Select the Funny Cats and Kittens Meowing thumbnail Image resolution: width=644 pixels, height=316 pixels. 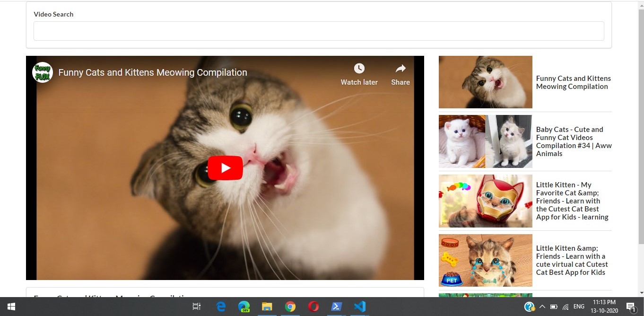point(486,82)
